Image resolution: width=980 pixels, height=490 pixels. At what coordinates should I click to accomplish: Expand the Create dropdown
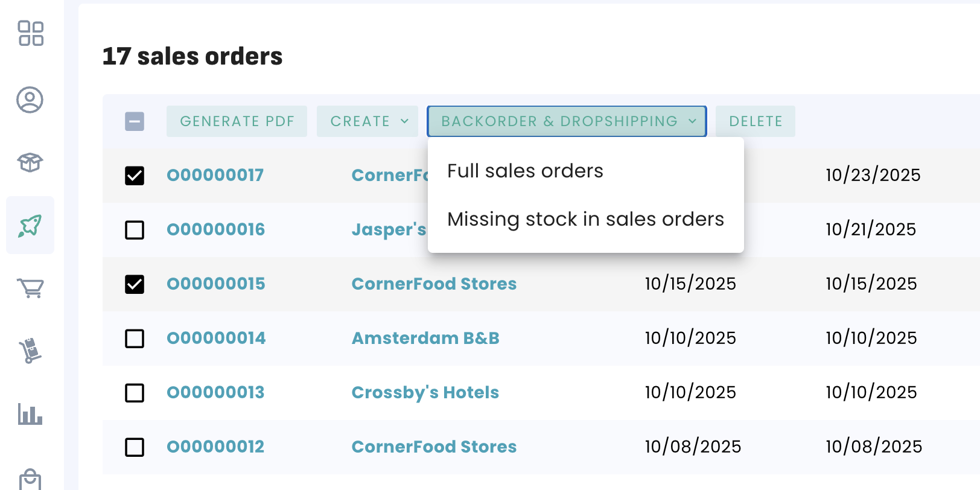[367, 121]
